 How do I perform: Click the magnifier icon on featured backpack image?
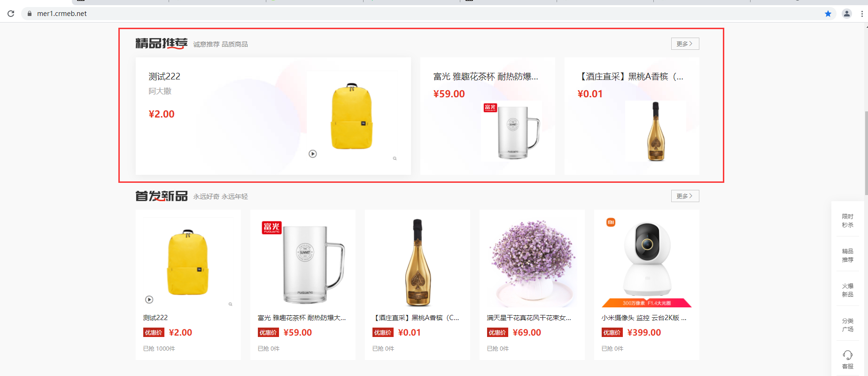(x=395, y=158)
